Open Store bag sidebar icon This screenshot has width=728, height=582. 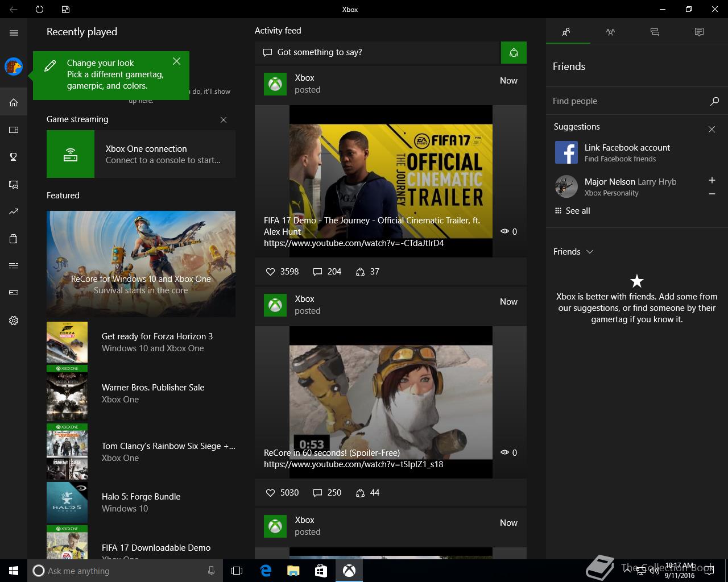[14, 239]
